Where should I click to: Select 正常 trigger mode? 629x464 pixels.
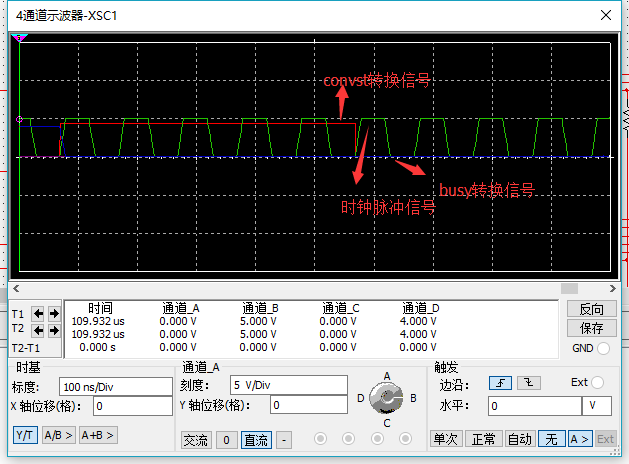(x=483, y=439)
